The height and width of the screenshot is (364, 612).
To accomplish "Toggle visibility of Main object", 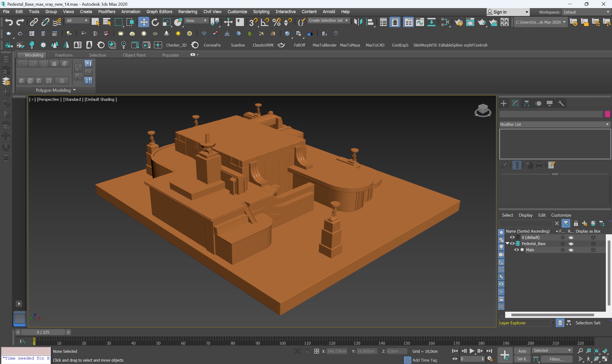I will [x=517, y=250].
